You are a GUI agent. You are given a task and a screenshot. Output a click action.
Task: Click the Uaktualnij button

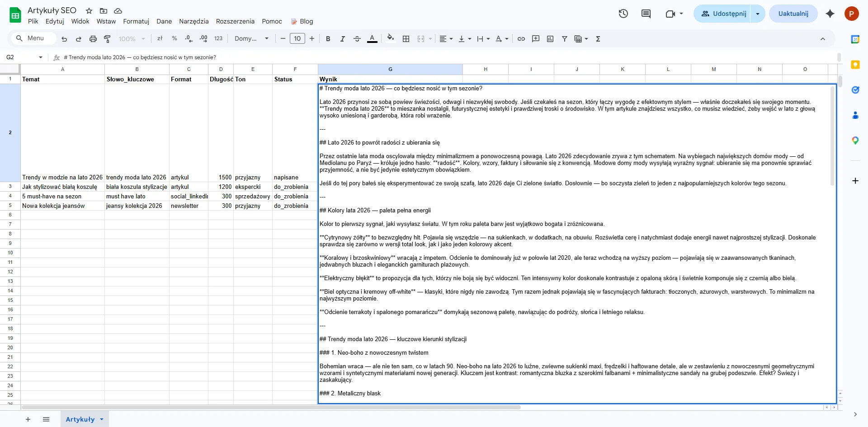pos(793,14)
